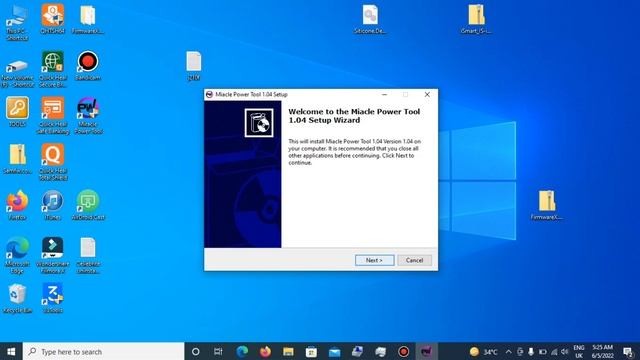The image size is (640, 360).
Task: Select the iTunes desktop shortcut
Action: coord(53,205)
